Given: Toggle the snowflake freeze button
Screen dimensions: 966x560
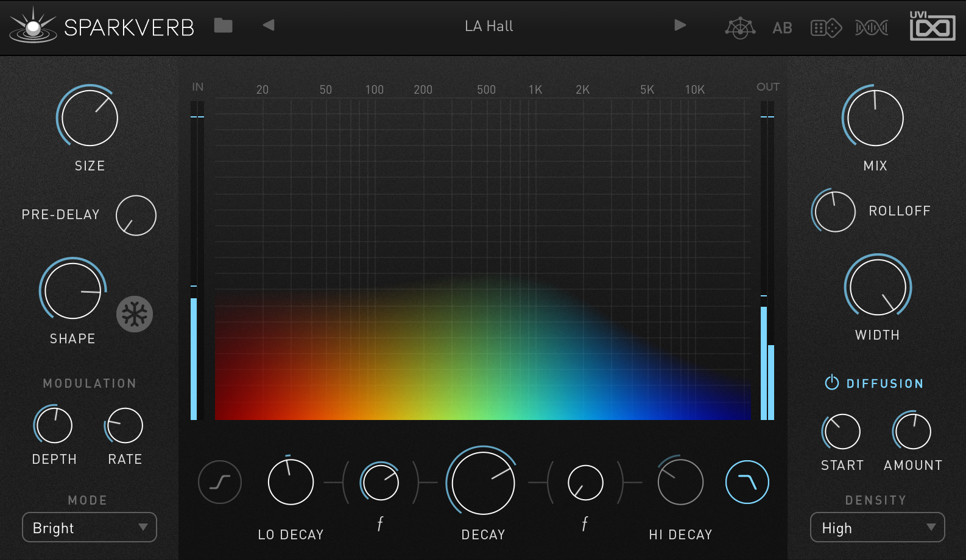Looking at the screenshot, I should point(135,314).
